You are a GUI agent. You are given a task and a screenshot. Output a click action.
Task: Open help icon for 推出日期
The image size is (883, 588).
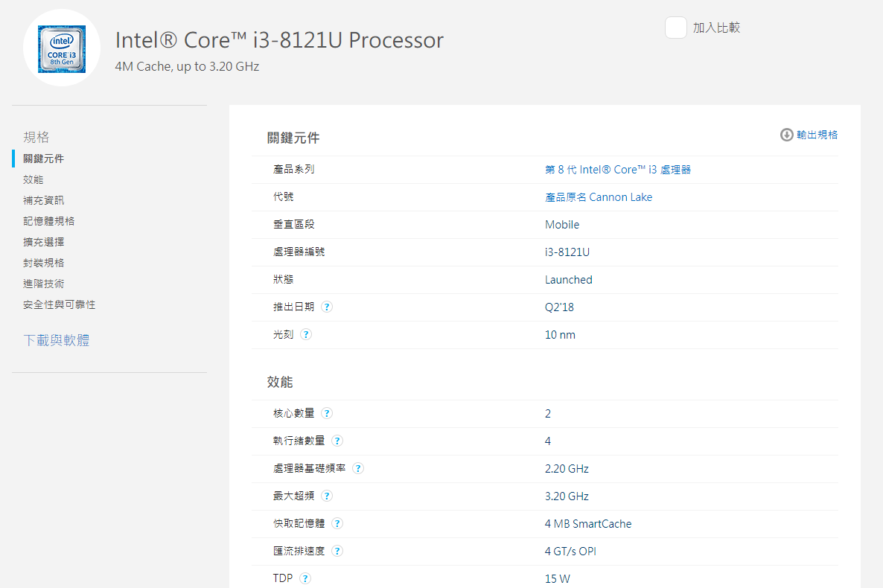(327, 307)
